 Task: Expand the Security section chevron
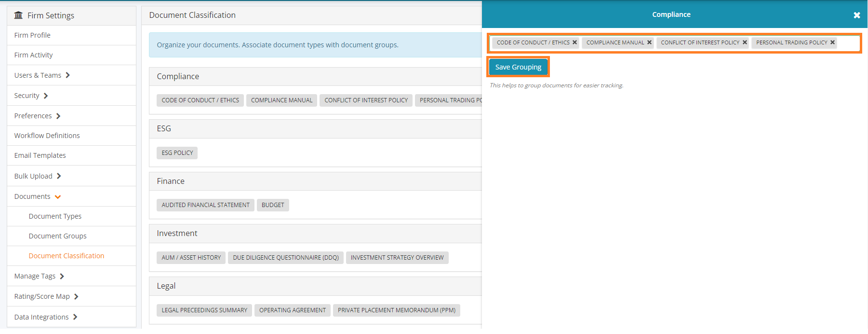coord(46,96)
